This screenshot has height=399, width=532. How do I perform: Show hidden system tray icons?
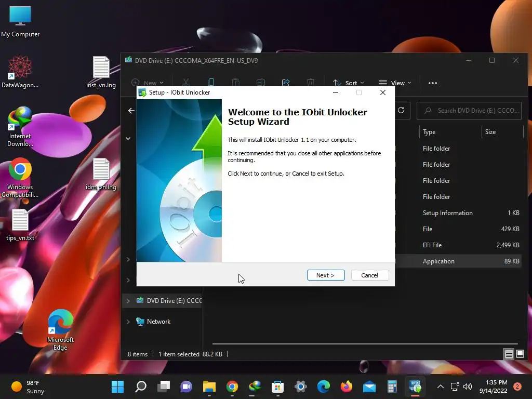[x=441, y=387]
